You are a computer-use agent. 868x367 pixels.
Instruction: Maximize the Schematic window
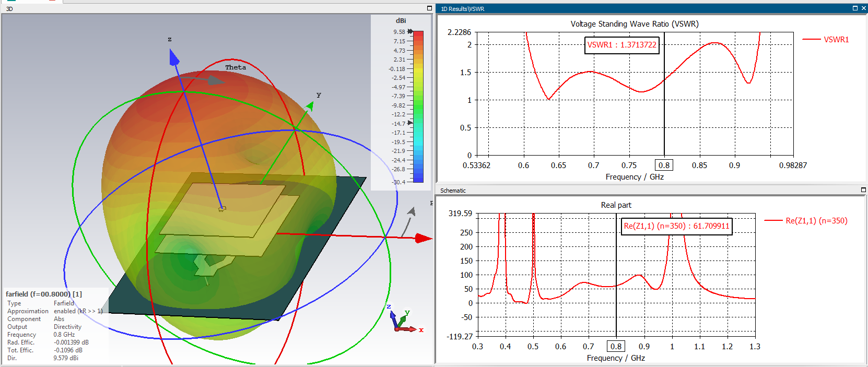(x=863, y=190)
